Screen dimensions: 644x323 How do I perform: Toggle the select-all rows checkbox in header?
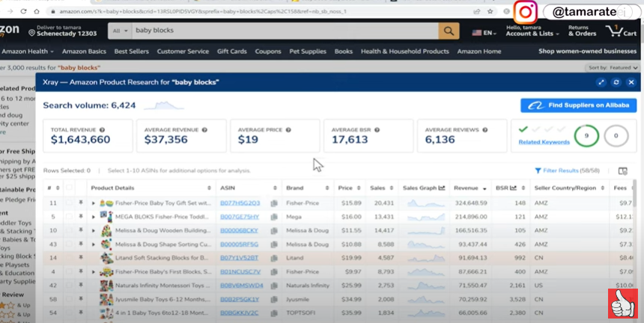[69, 188]
